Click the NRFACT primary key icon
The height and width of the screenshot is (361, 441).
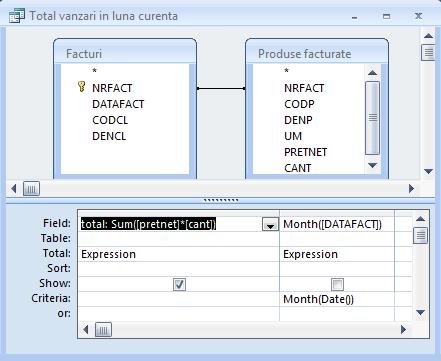pyautogui.click(x=81, y=87)
